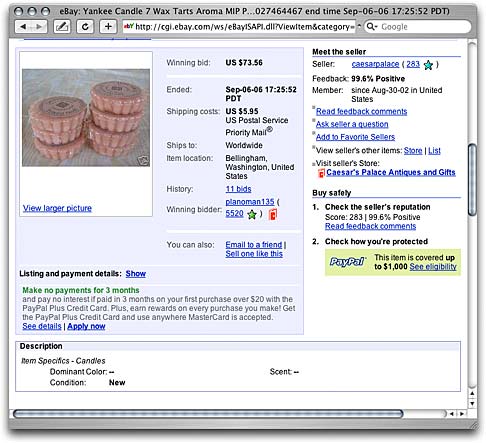Click the plus add bookmark button
This screenshot has height=443, width=486.
[x=108, y=27]
